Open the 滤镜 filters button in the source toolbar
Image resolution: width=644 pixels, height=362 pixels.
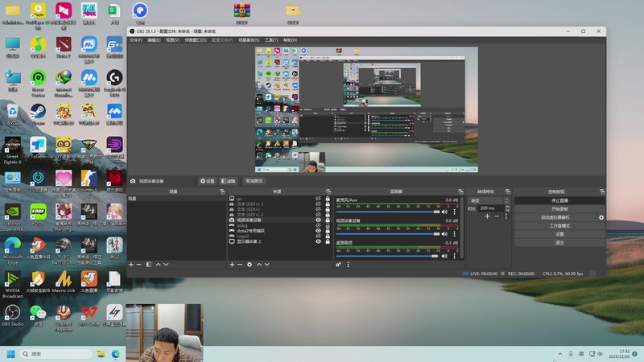(229, 181)
